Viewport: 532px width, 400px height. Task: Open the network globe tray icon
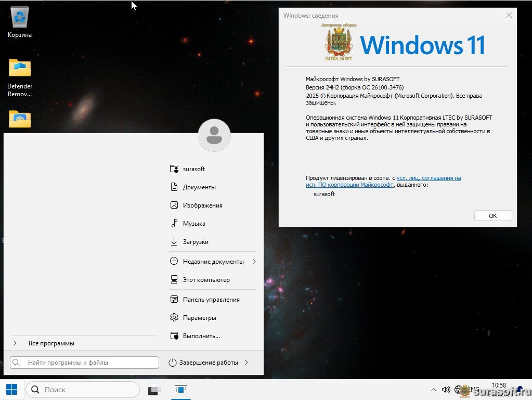click(458, 390)
